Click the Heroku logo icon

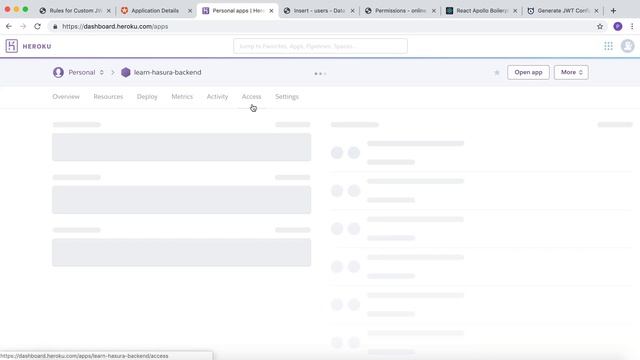tap(11, 46)
